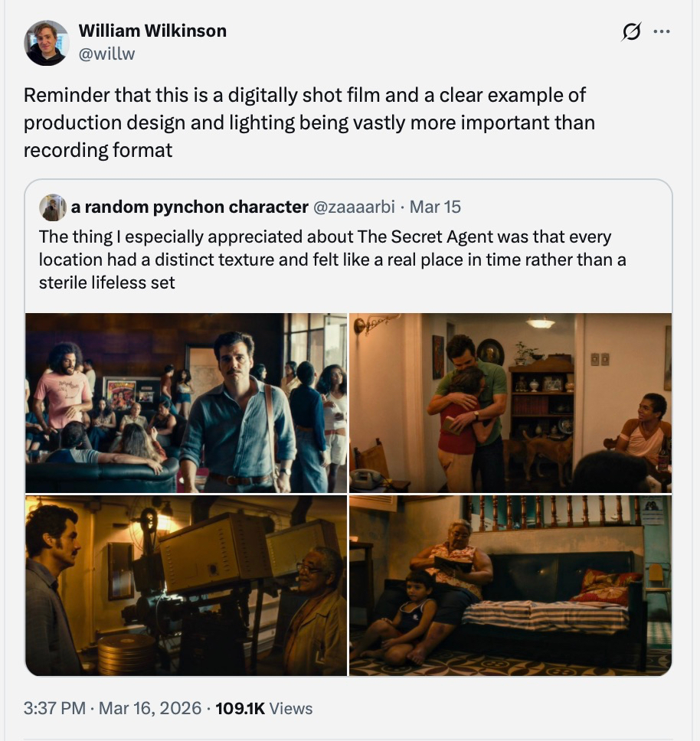Open 'a random pynchon character' profile name
Image resolution: width=700 pixels, height=741 pixels.
coord(189,207)
